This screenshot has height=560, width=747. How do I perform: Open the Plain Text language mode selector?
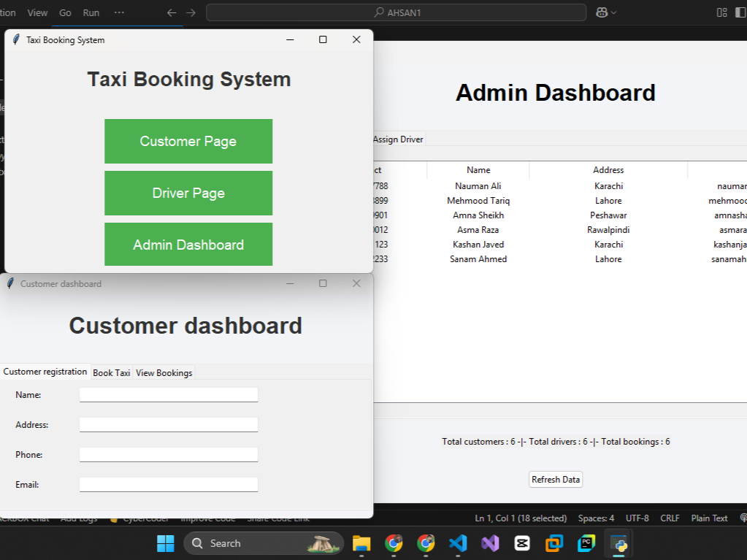coord(709,518)
